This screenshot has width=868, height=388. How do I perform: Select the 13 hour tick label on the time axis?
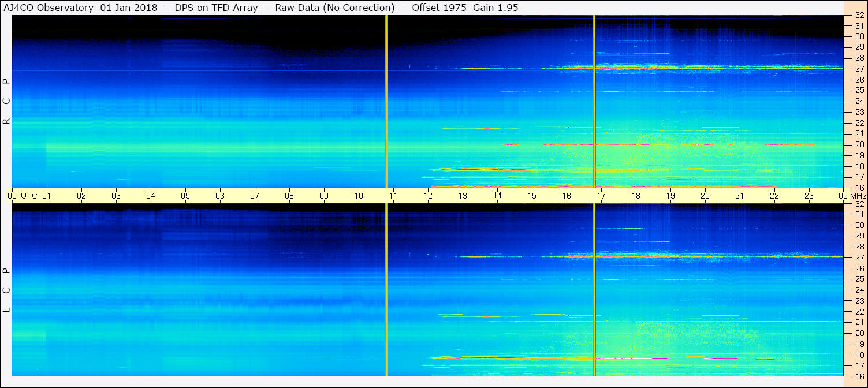click(463, 196)
